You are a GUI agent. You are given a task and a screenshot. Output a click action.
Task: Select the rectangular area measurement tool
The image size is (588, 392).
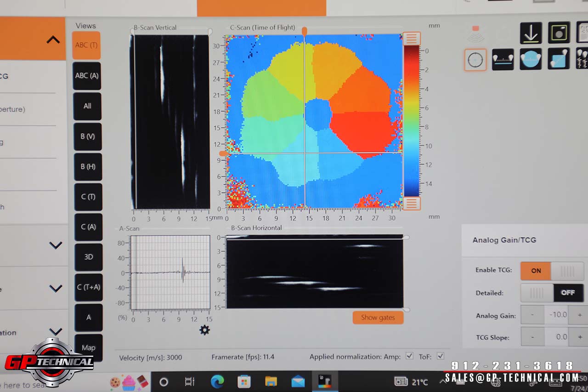(559, 60)
